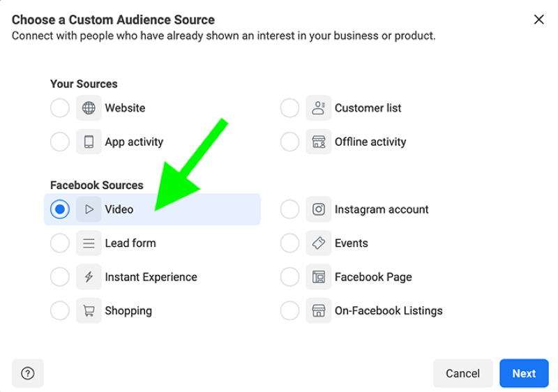558x392 pixels.
Task: Click the App activity phone icon
Action: point(89,142)
